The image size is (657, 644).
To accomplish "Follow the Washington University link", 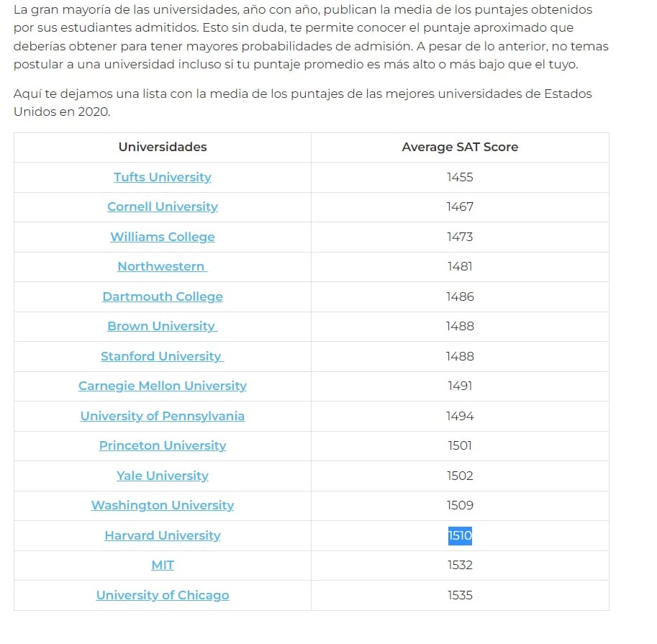I will 163,505.
